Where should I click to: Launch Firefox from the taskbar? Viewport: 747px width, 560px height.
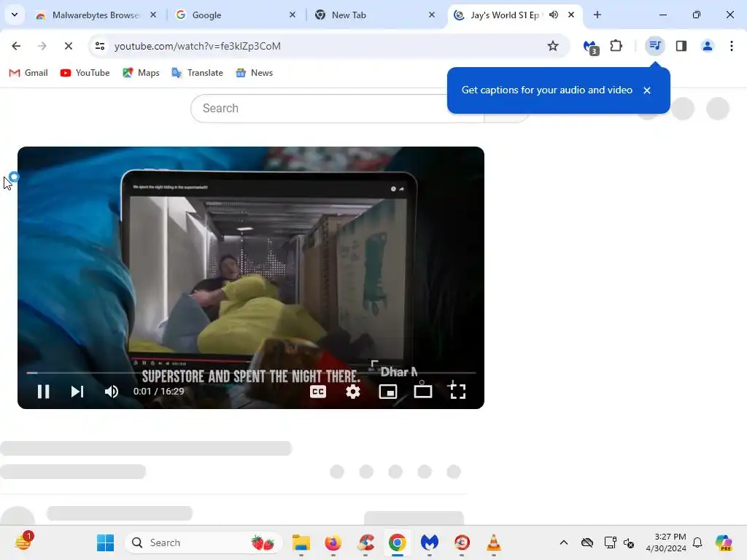click(x=333, y=542)
